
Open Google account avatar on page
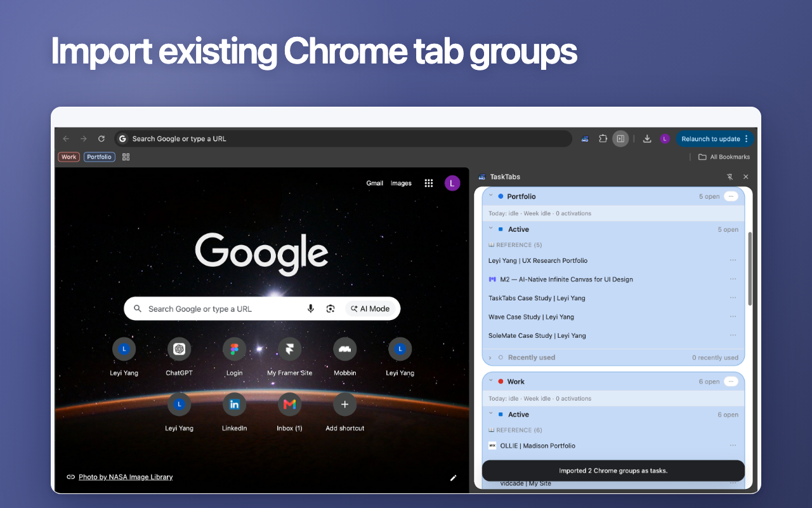pyautogui.click(x=452, y=183)
